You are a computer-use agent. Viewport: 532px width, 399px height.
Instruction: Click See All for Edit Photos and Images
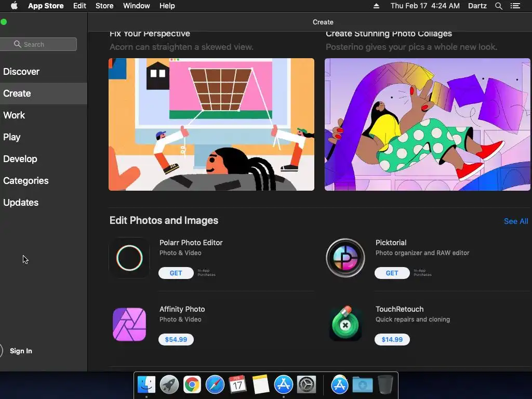point(516,221)
